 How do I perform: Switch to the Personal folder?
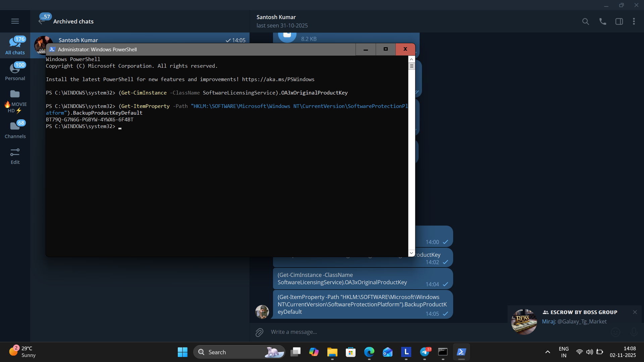click(x=15, y=72)
